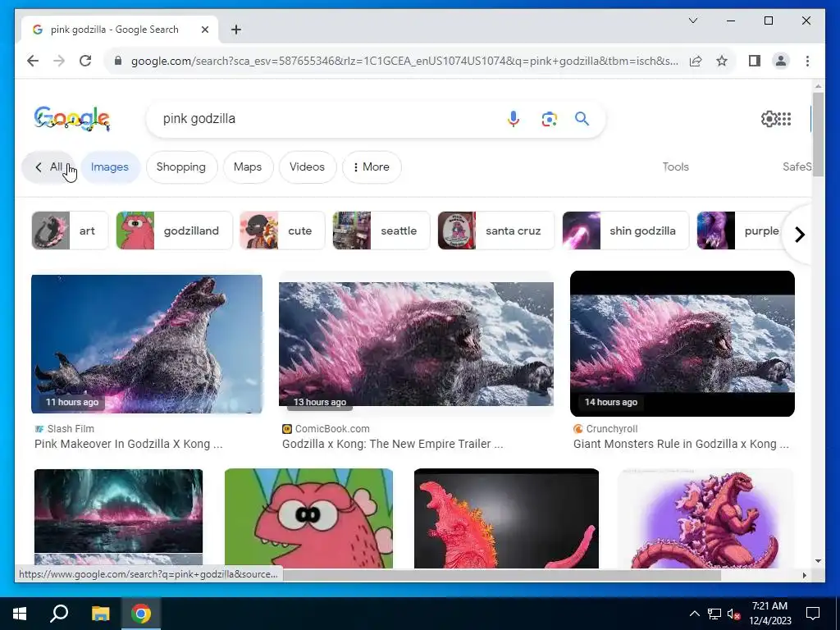Screen dimensions: 840x630
Task: Click the horizontal scrollbar right arrow
Action: tap(804, 575)
